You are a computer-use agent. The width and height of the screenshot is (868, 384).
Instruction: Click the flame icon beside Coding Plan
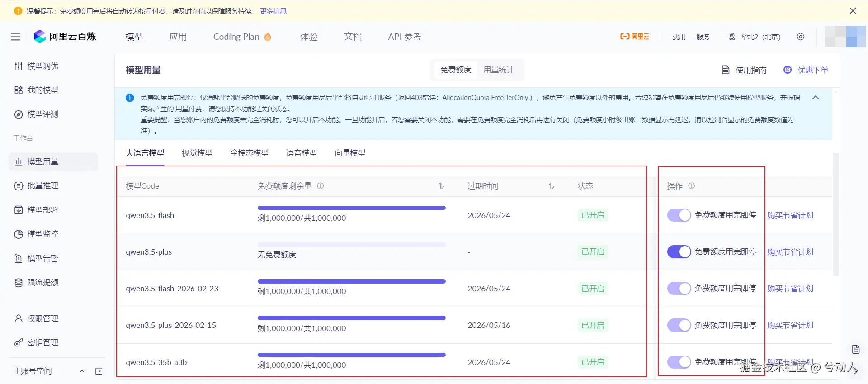coord(268,37)
